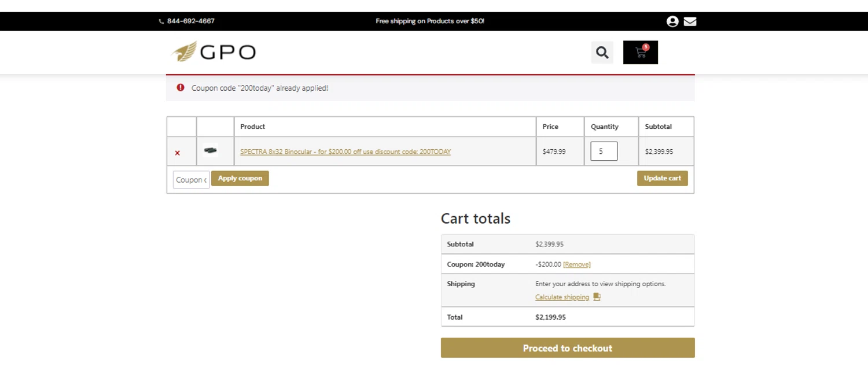Click the Update cart button

(x=663, y=178)
